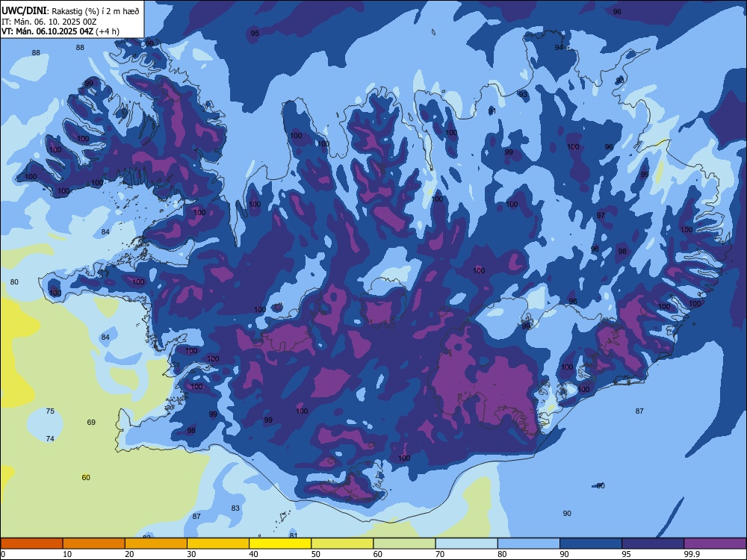This screenshot has height=560, width=747.
Task: Click the orange 10–20 legend swatch
Action: pos(94,544)
